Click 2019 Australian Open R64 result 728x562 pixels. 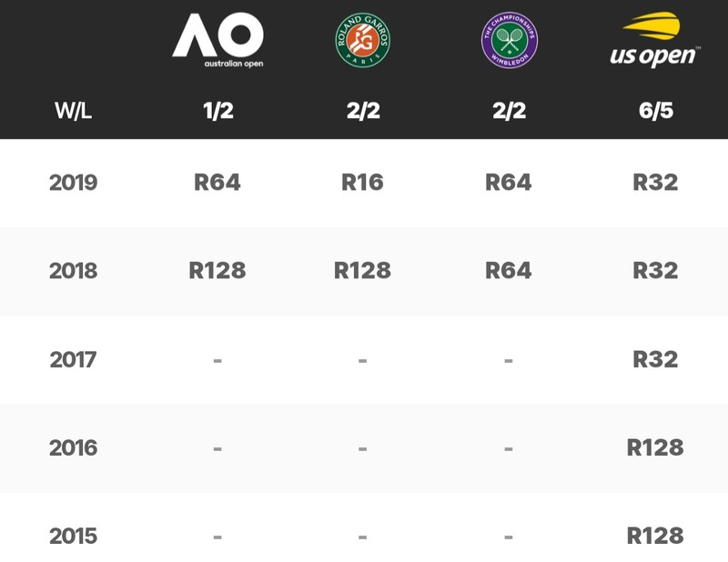pos(217,182)
